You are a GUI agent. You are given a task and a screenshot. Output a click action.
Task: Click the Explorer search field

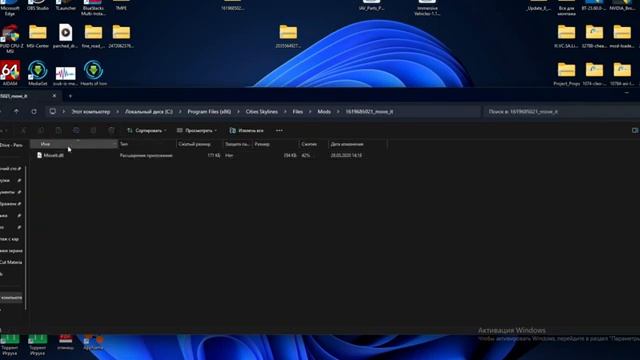pyautogui.click(x=562, y=111)
